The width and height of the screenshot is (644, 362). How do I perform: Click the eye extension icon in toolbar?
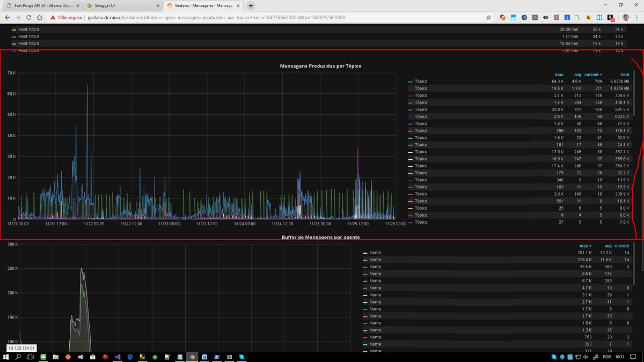pyautogui.click(x=545, y=17)
